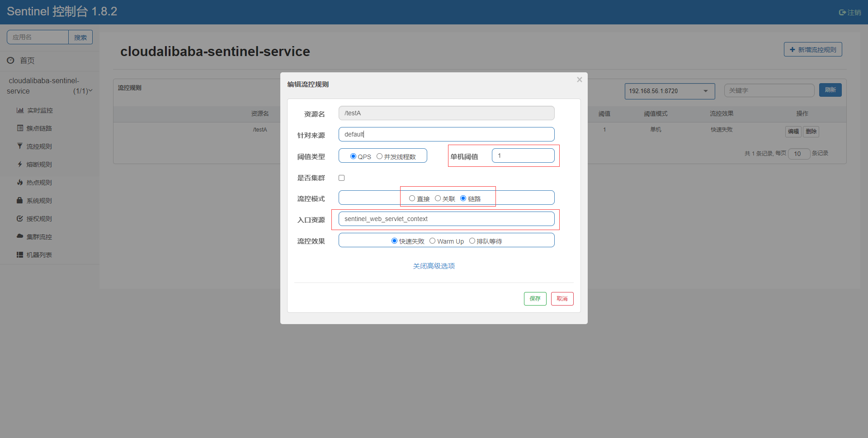Click 新增流控规则 button

pos(813,50)
